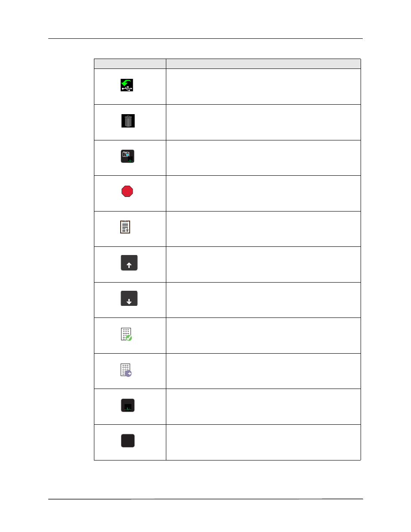
Task: Click the description cell beside the blank black button
Action: coord(263,442)
